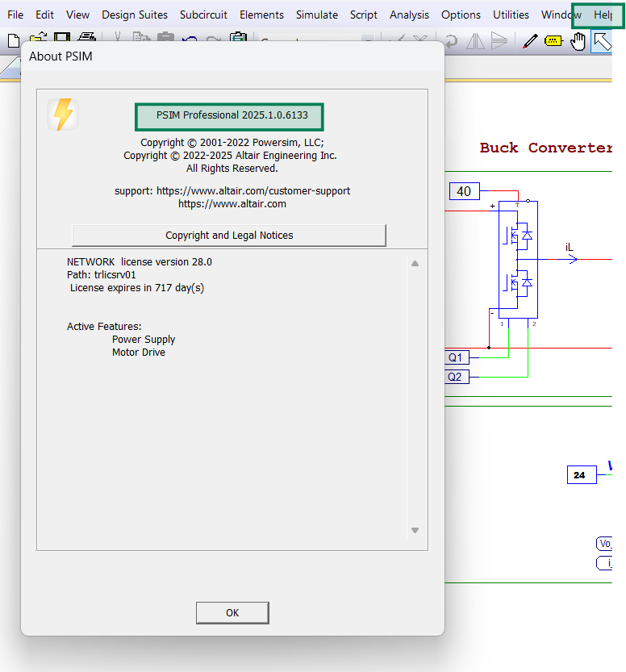
Task: Click Copyright and Legal Notices button
Action: point(229,236)
